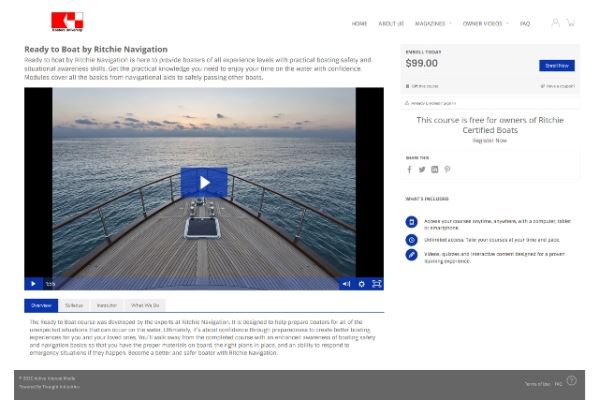Switch to the Syllabus tab
This screenshot has height=400, width=599.
[74, 305]
